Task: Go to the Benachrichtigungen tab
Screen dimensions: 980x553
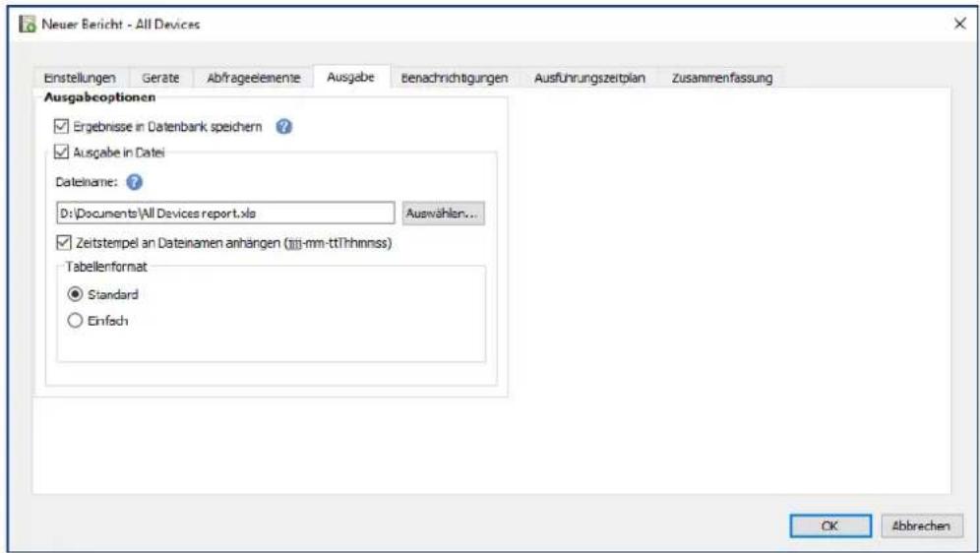Action: [x=455, y=78]
